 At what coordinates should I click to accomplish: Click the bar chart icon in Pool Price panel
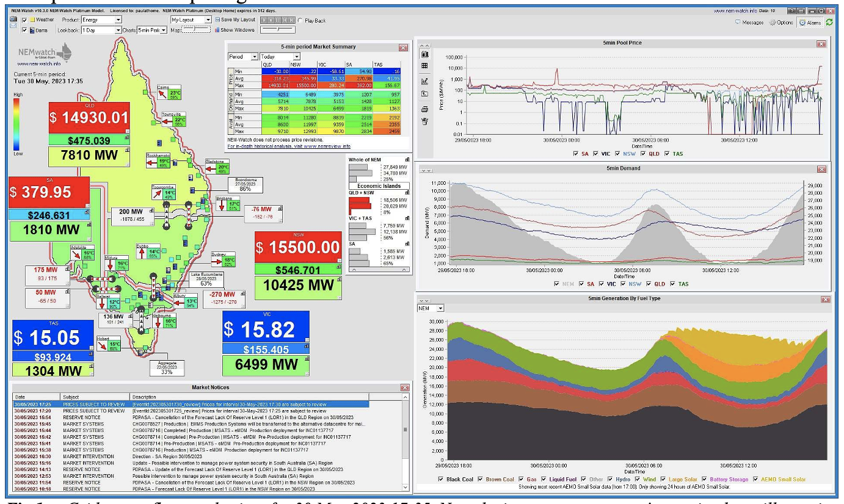point(424,54)
